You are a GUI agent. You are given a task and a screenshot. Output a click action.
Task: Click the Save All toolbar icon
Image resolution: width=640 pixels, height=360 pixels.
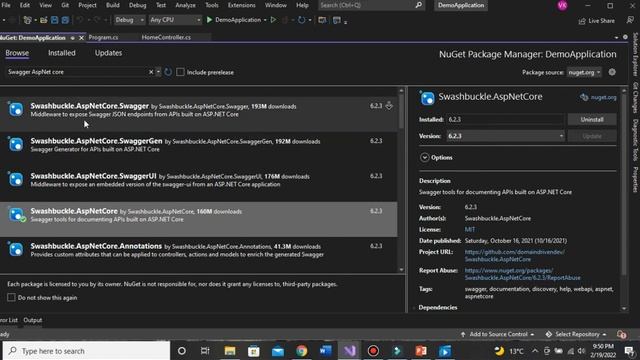tap(65, 20)
